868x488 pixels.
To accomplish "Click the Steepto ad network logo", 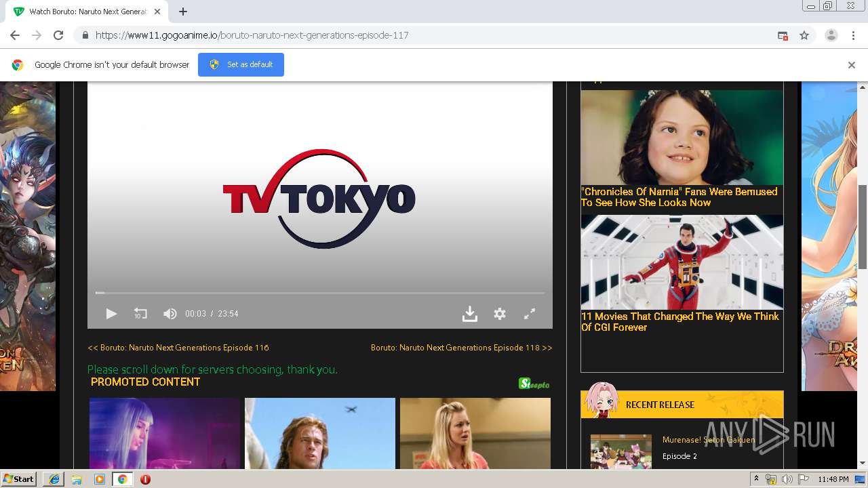I will click(534, 384).
